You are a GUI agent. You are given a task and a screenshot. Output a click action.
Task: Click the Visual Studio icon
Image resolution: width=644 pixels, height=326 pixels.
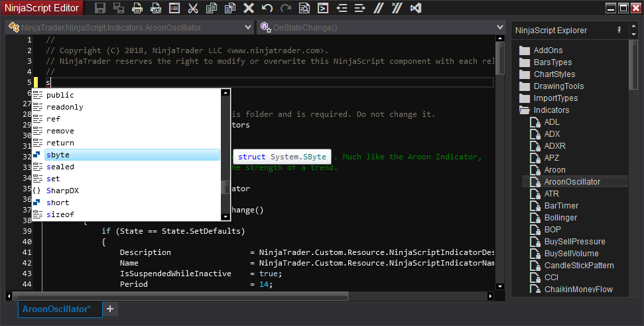tap(416, 8)
